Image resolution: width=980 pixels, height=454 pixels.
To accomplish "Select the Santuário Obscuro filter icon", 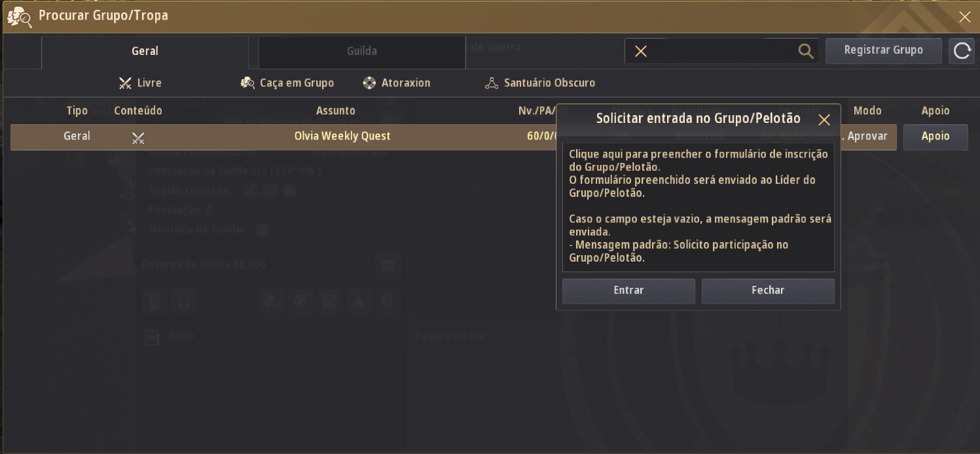I will click(492, 83).
